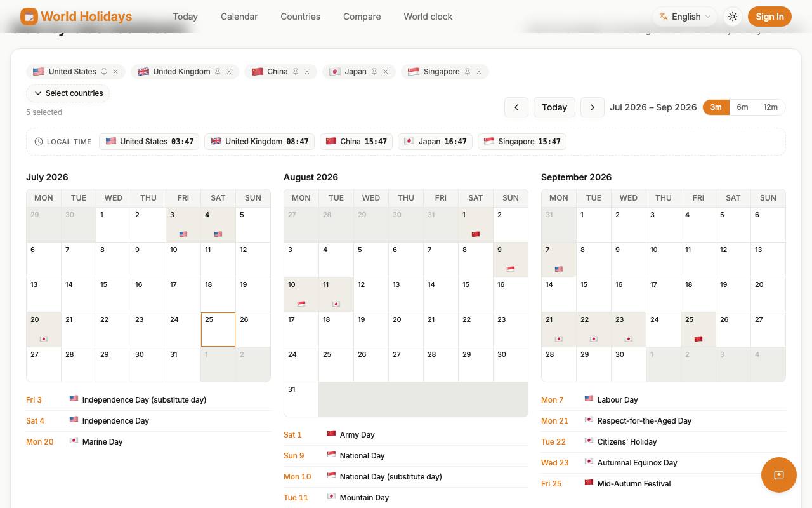Click the Independence Day Sat 4 entry
The width and height of the screenshot is (812, 508).
coord(148,421)
